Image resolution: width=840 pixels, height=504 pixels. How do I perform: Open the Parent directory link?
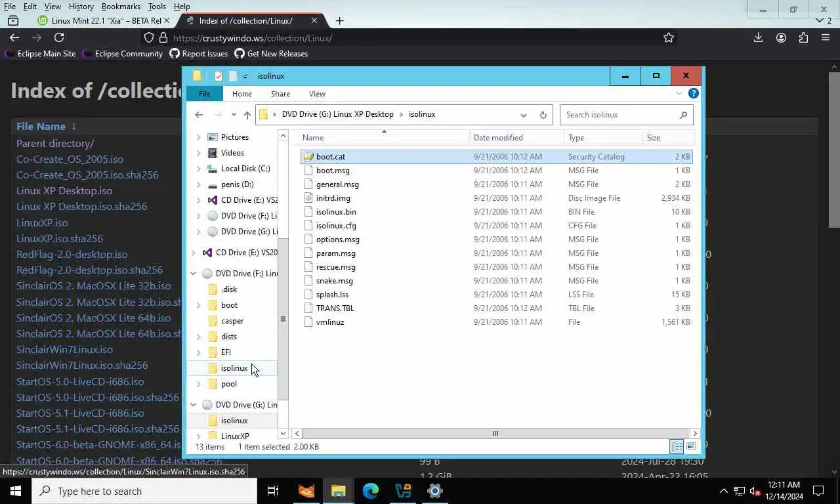coord(55,143)
